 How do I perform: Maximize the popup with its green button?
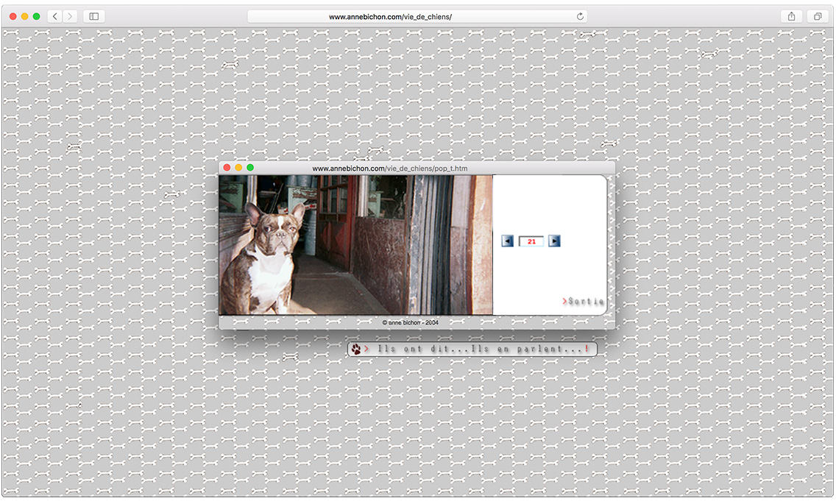250,168
